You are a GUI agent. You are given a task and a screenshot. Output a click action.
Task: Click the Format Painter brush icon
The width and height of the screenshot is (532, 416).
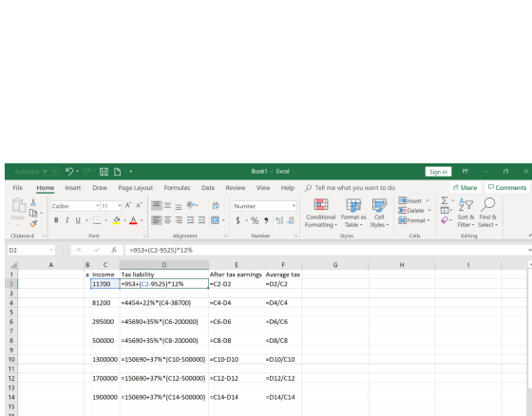[x=33, y=223]
